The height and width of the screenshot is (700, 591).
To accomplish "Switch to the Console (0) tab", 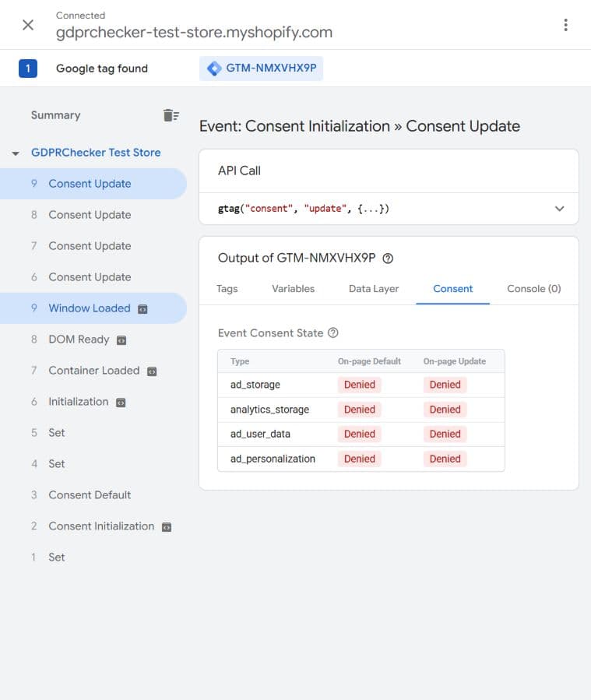I will (x=534, y=289).
